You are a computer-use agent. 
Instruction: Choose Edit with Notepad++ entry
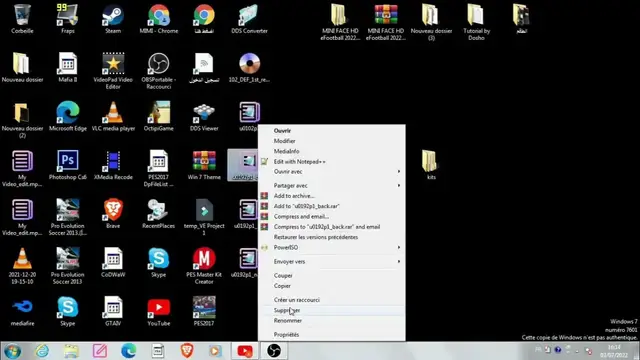tap(300, 162)
